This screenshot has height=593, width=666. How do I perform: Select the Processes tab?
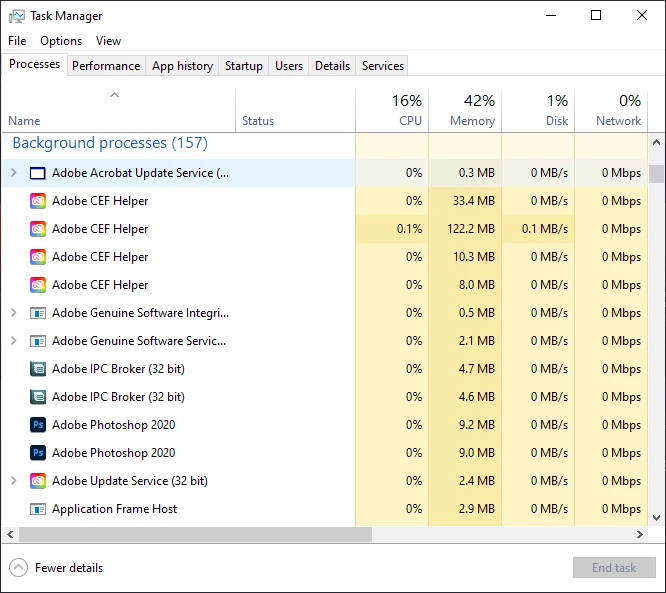pos(34,64)
